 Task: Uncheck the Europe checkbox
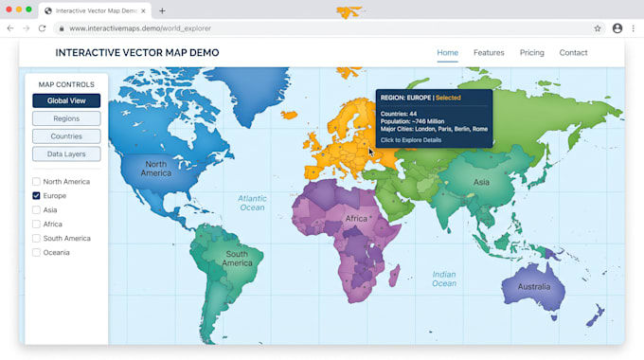36,195
